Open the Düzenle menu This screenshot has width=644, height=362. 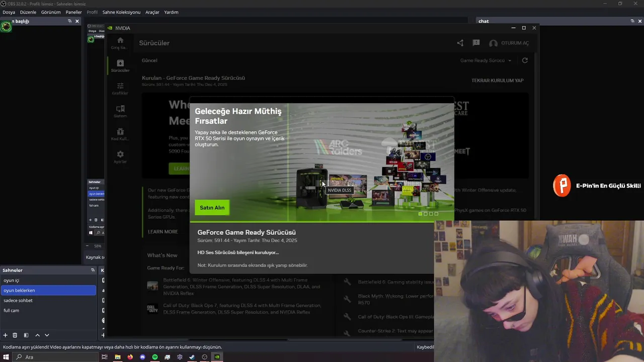click(x=28, y=12)
